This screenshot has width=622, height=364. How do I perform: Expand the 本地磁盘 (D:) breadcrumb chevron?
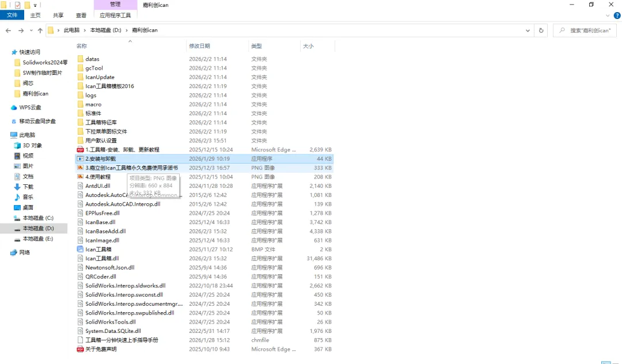[127, 31]
